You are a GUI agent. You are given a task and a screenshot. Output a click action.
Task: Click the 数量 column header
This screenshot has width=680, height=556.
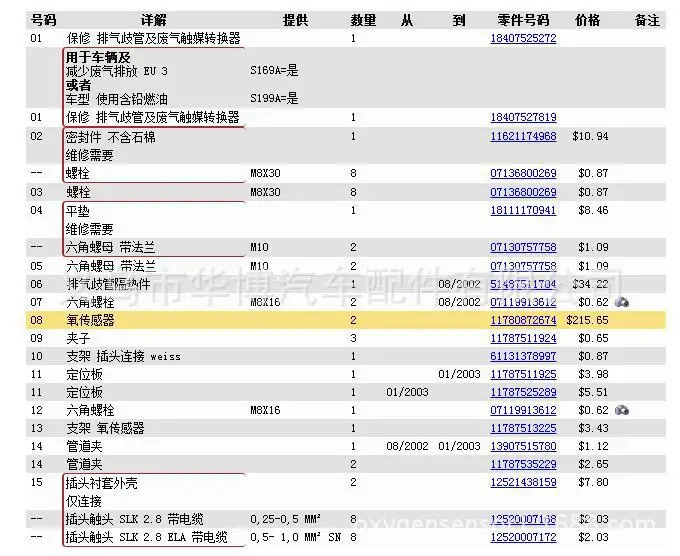(363, 20)
